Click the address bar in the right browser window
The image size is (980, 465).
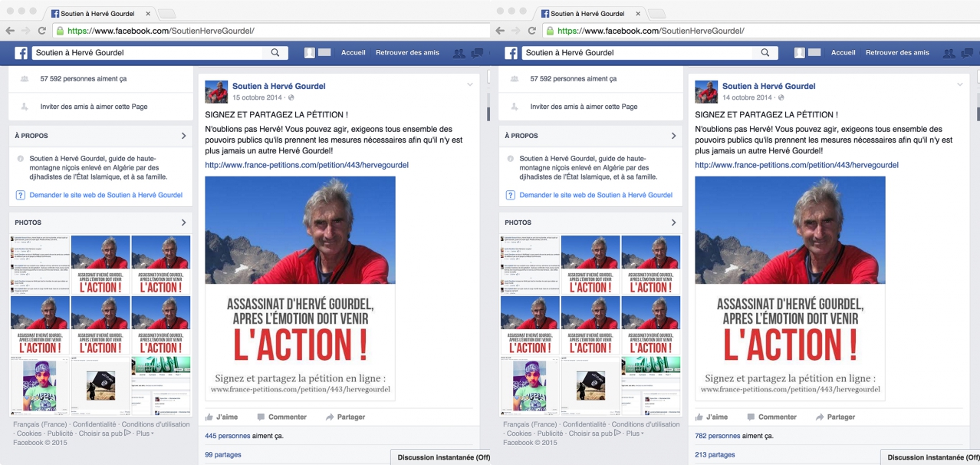[x=761, y=31]
